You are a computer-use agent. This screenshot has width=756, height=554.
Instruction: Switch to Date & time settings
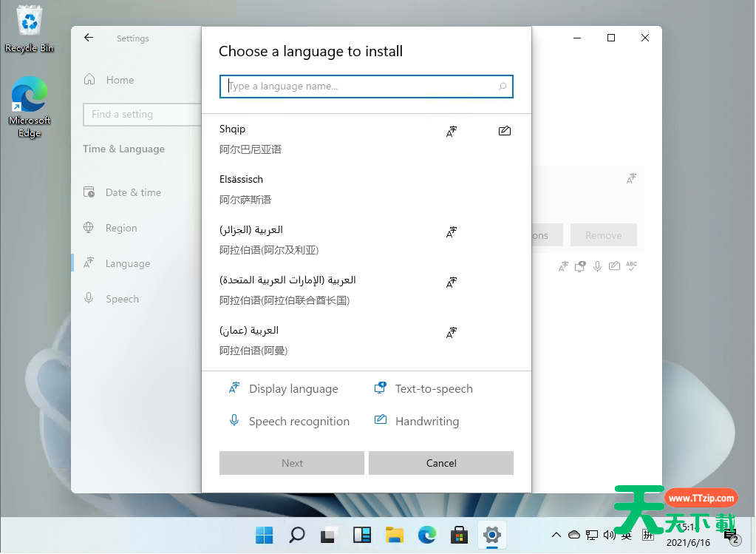[132, 192]
